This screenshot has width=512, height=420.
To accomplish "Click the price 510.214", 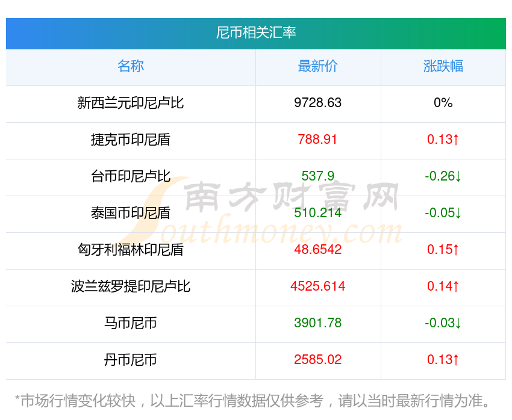I will 317,213.
